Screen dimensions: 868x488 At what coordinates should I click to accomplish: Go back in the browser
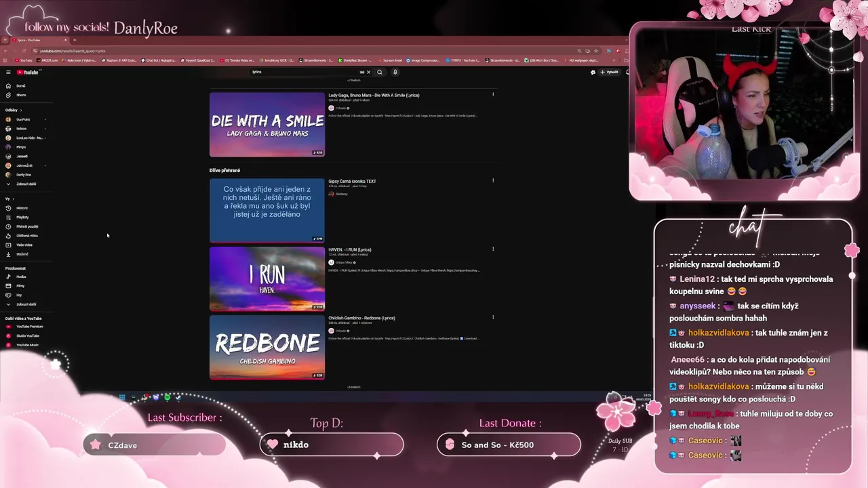tap(5, 51)
